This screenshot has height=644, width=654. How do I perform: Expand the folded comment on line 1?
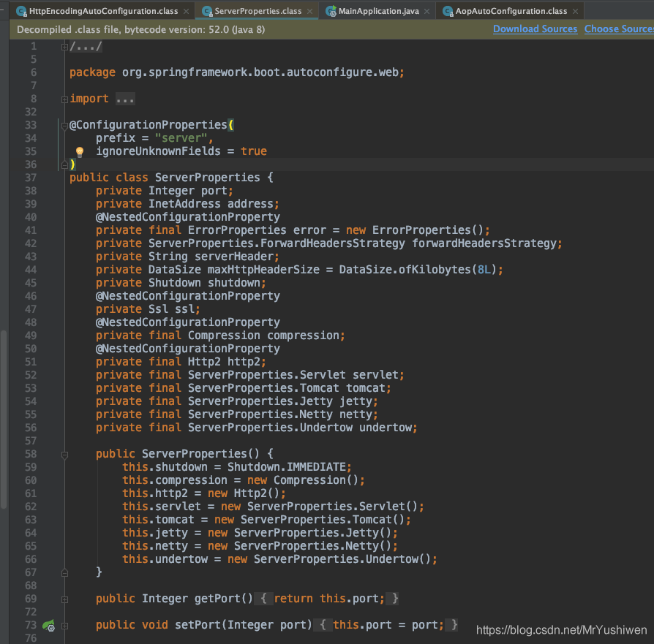pos(64,47)
